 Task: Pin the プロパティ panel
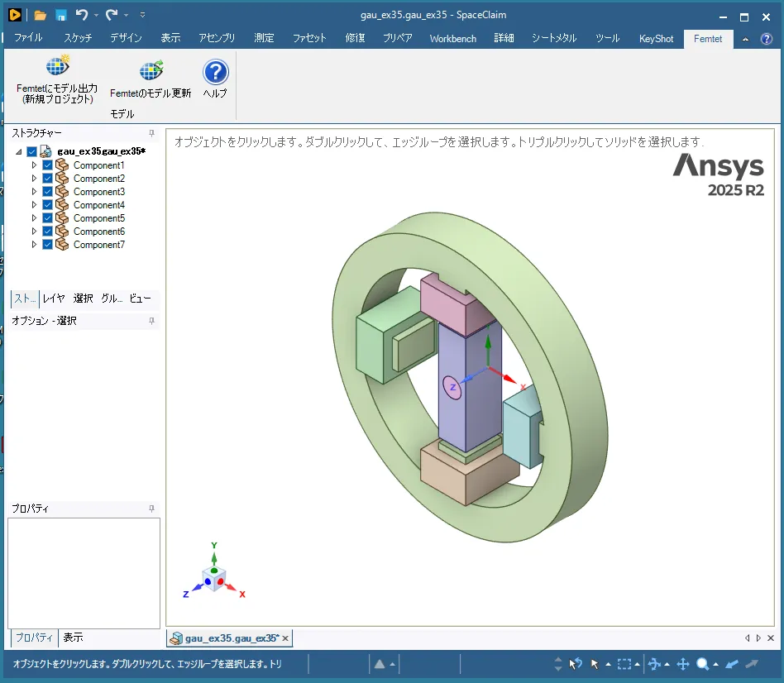pyautogui.click(x=151, y=509)
